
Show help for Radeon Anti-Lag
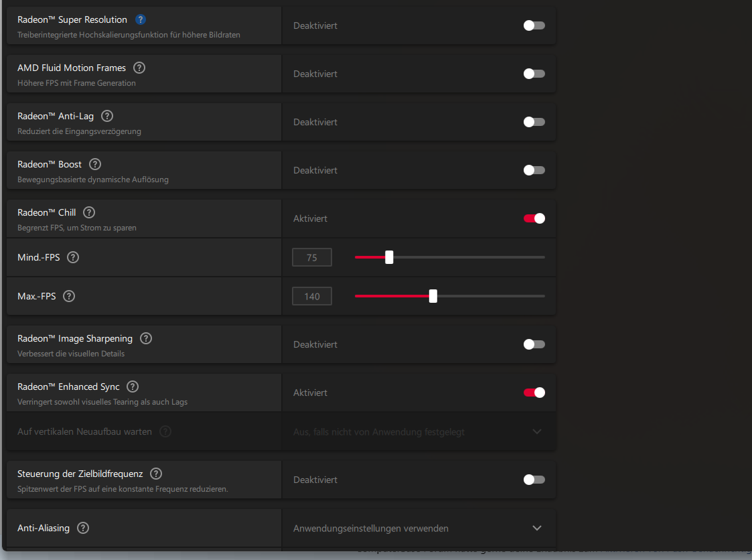(x=107, y=116)
